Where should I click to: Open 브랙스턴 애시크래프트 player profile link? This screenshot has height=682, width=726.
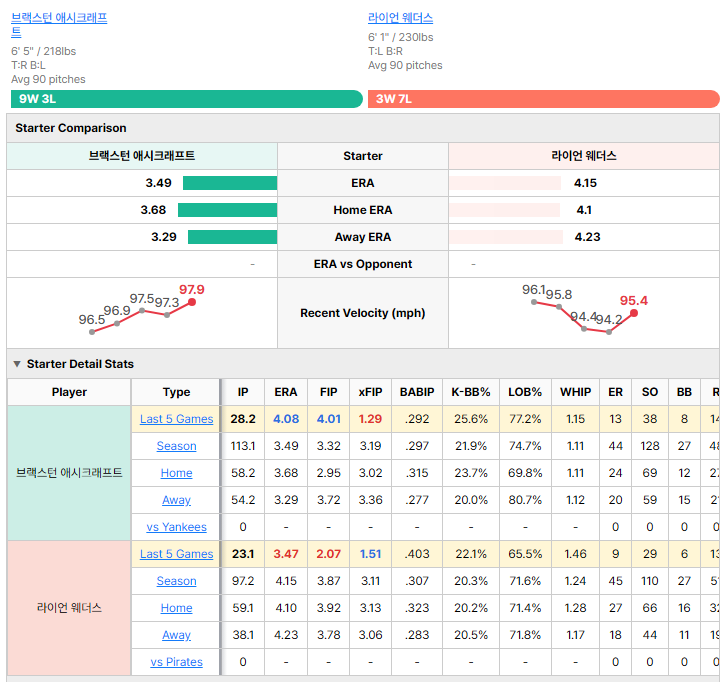59,25
